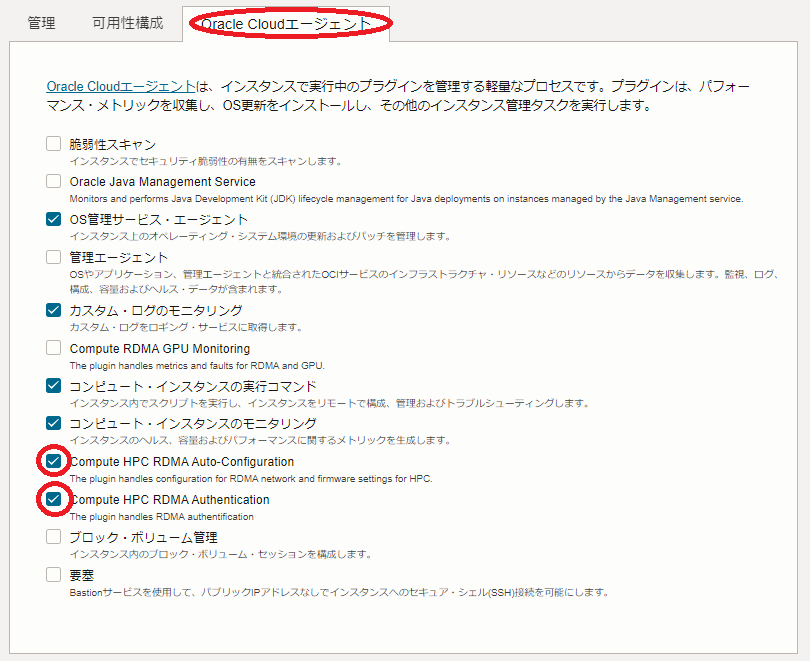Tick the 管理エージェント checkbox

(53, 257)
